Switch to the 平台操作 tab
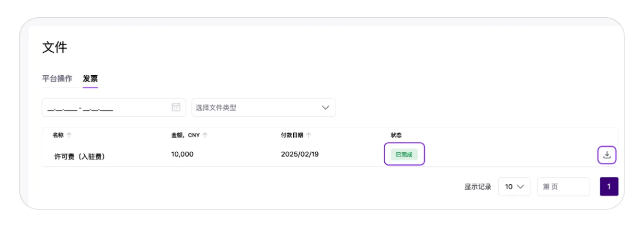 (57, 79)
